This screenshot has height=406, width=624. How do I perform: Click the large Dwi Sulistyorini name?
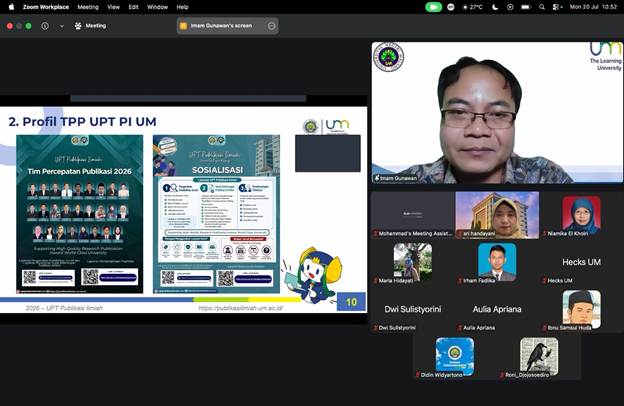click(413, 309)
